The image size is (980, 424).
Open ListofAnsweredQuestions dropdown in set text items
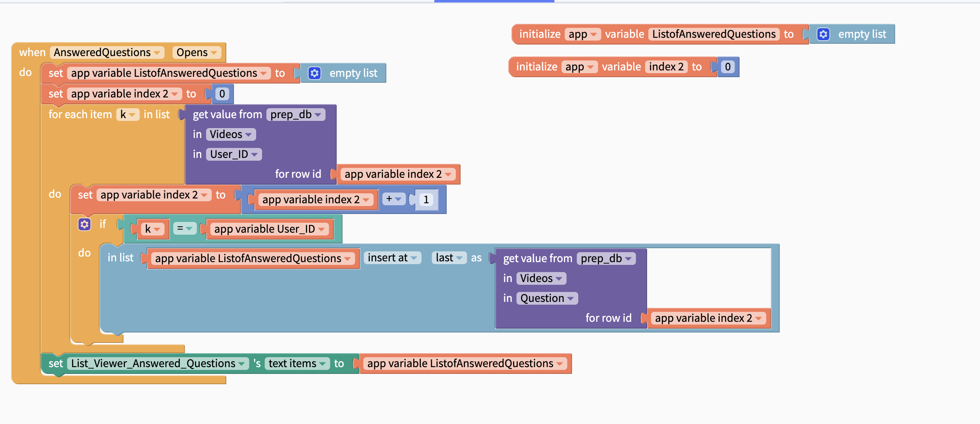tap(465, 364)
